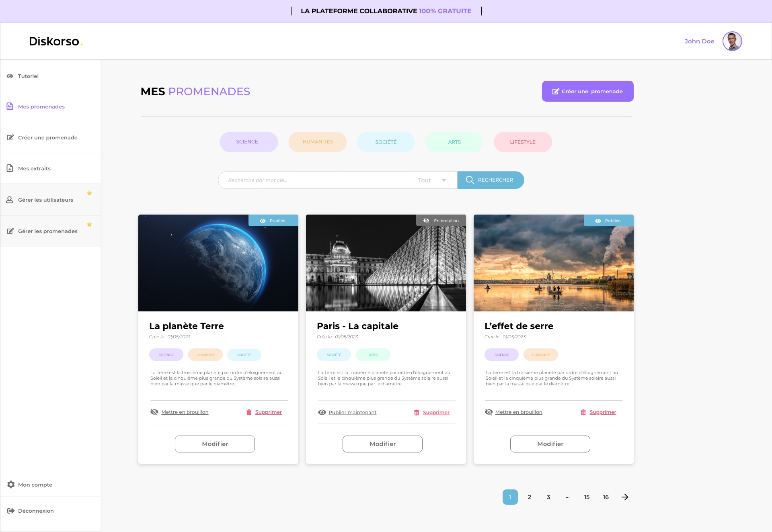Click trash icon on Paris - La capitale card
This screenshot has width=772, height=532.
pos(417,413)
